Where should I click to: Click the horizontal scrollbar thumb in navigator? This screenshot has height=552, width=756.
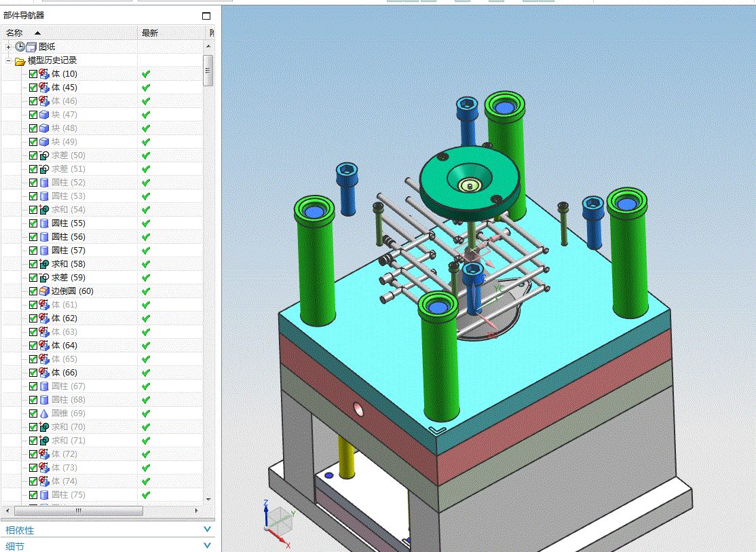79,511
